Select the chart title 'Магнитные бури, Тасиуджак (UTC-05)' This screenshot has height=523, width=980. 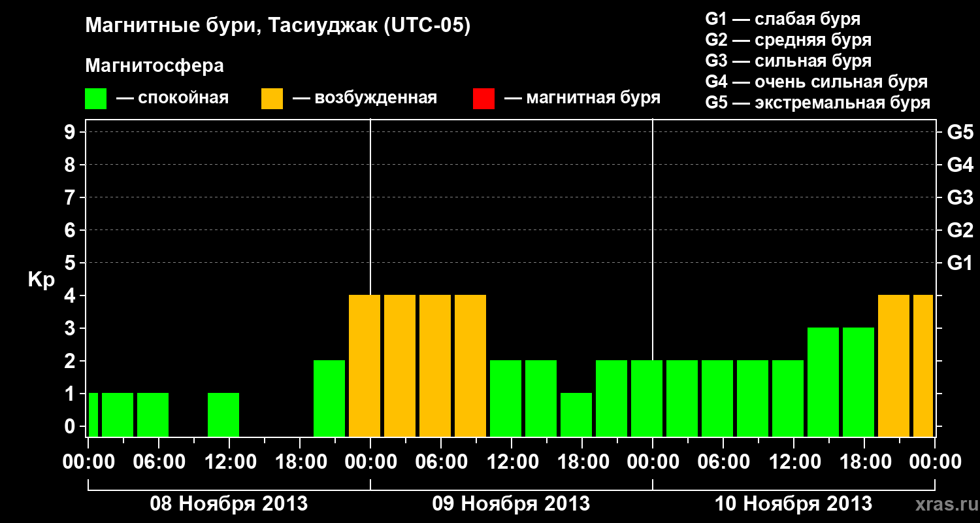coord(278,26)
